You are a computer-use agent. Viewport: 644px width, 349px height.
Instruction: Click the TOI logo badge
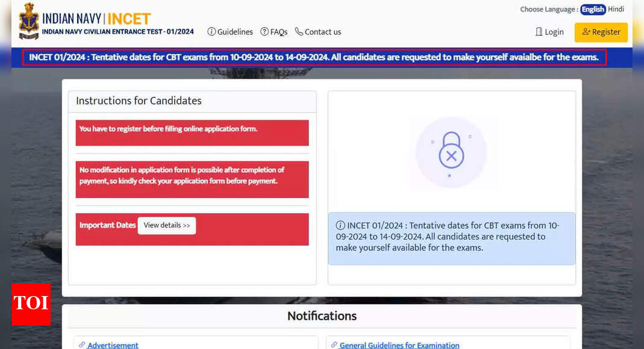31,304
